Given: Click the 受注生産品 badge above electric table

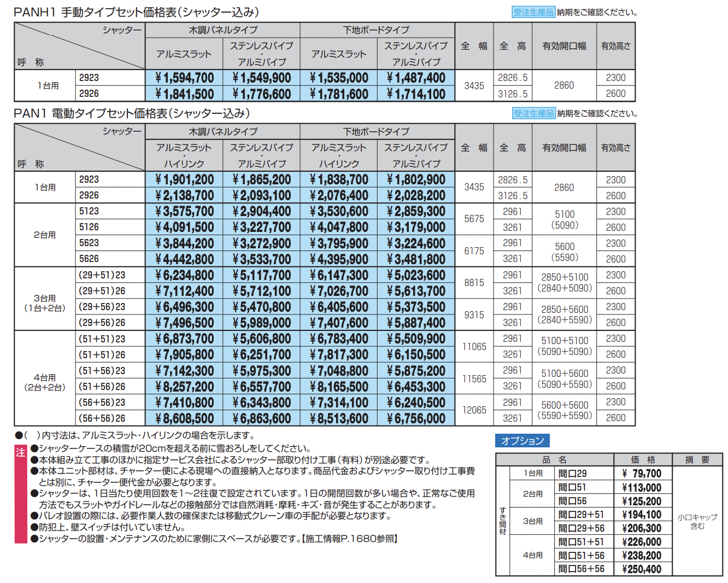Looking at the screenshot, I should [533, 113].
